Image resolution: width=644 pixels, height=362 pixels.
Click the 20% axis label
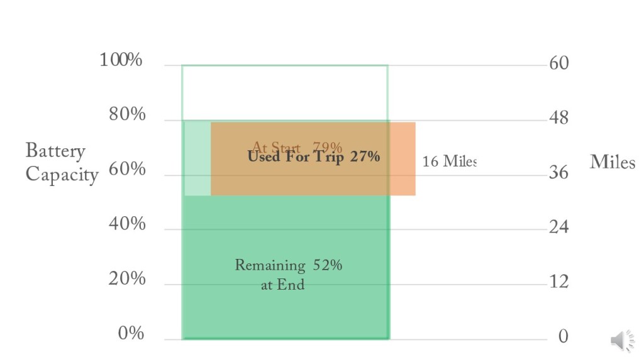(126, 278)
